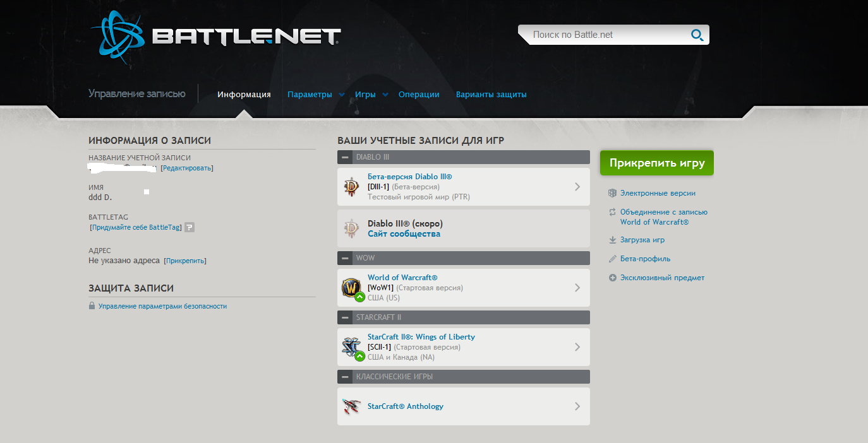The width and height of the screenshot is (868, 443).
Task: Open StarCraft Anthology entry chevron
Action: coord(577,406)
